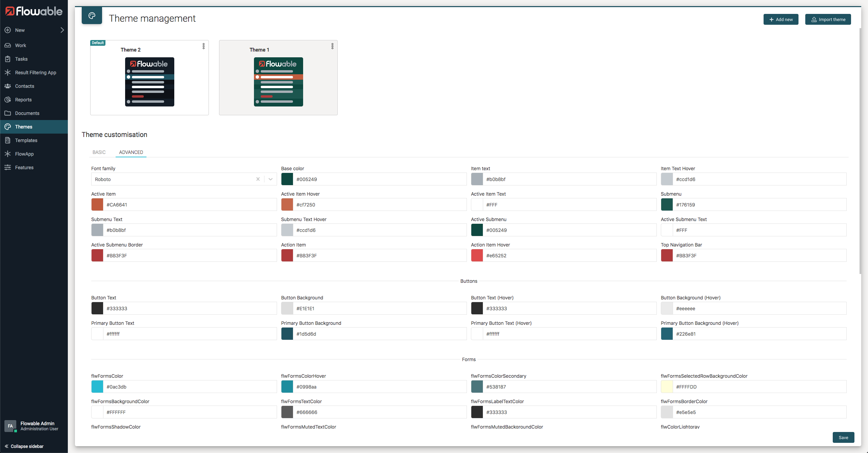Click the Features sliders icon
The height and width of the screenshot is (453, 868).
pyautogui.click(x=7, y=167)
